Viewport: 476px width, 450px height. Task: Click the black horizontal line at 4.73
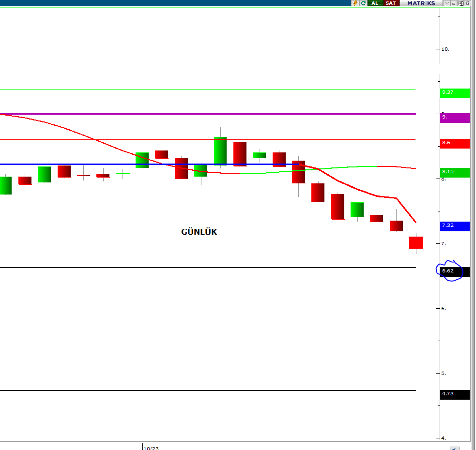tap(208, 390)
